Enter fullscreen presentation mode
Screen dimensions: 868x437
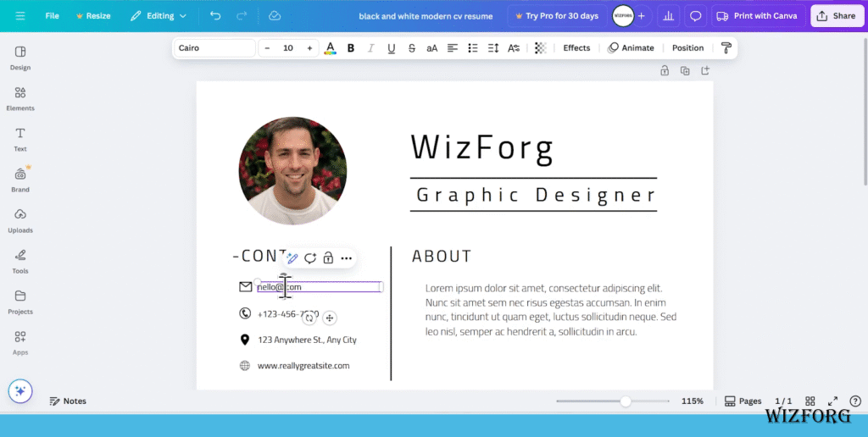tap(832, 401)
